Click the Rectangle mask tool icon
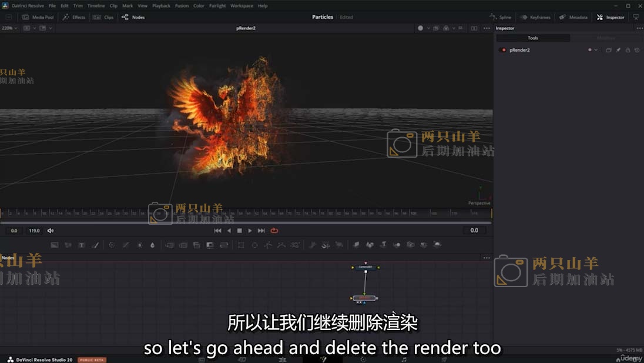 click(241, 245)
